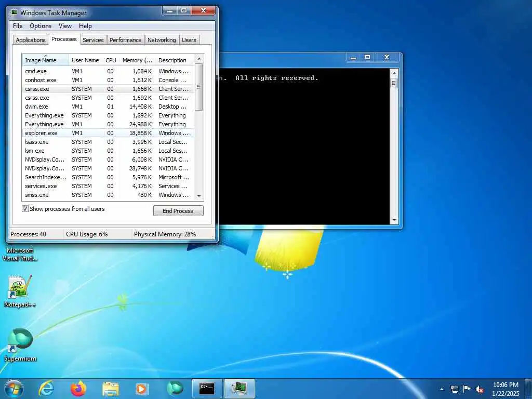Toggle Show processes from all users

(25, 209)
